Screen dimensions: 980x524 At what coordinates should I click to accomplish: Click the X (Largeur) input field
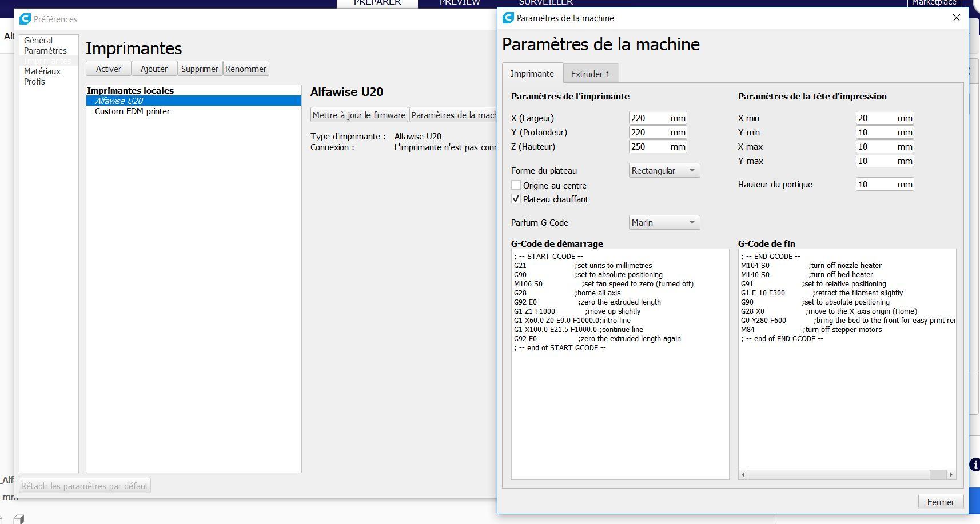(658, 118)
